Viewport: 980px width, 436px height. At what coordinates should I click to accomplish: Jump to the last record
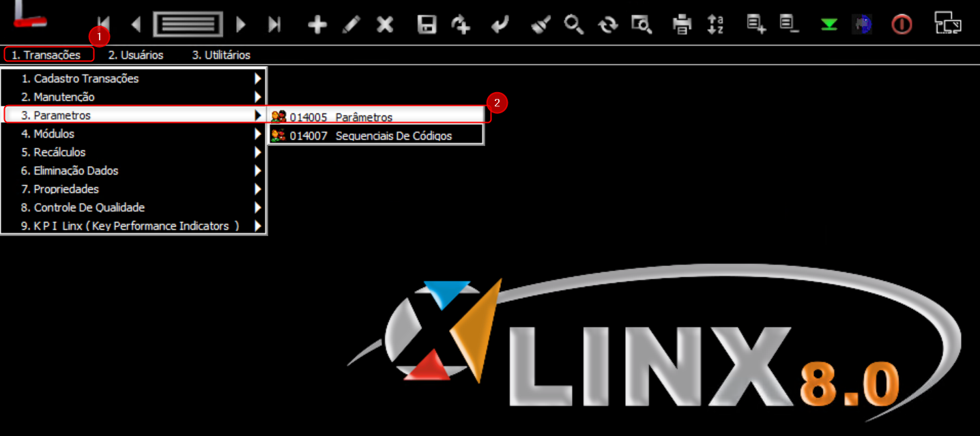click(274, 25)
